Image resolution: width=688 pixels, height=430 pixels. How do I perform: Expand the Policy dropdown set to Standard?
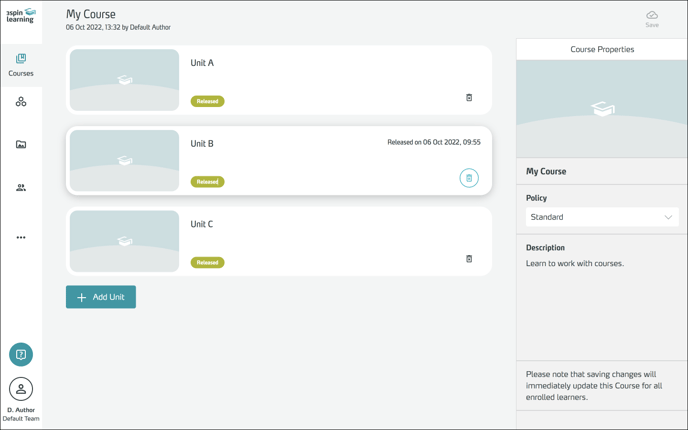(x=602, y=217)
